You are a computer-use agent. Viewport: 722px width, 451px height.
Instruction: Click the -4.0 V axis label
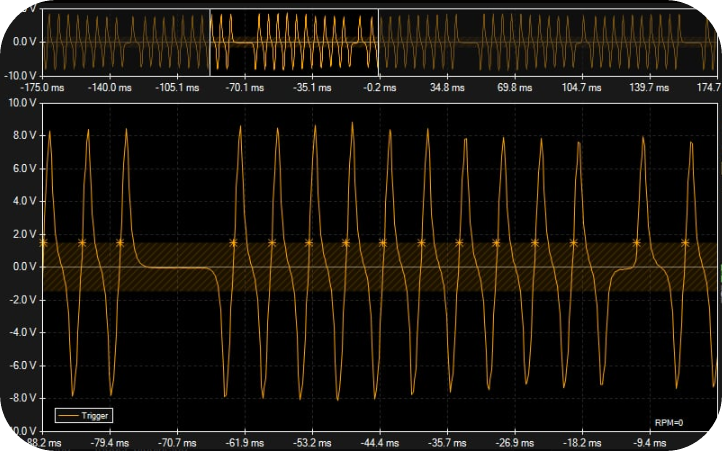click(x=24, y=333)
